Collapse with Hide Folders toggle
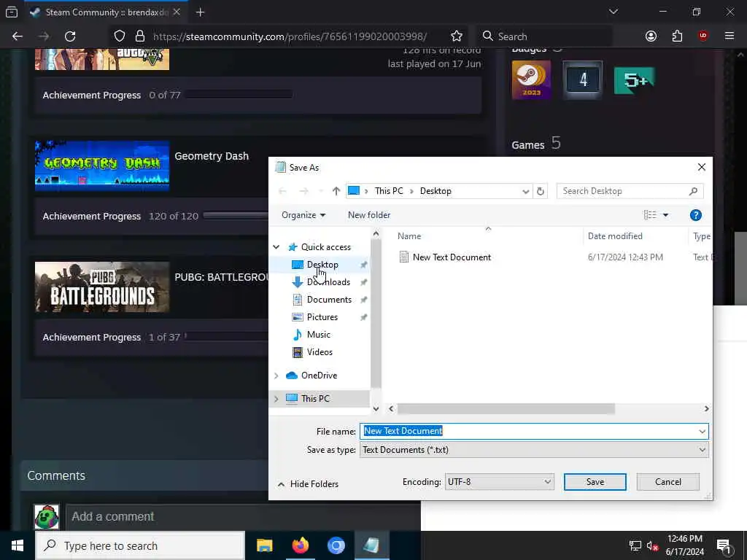 click(x=309, y=484)
